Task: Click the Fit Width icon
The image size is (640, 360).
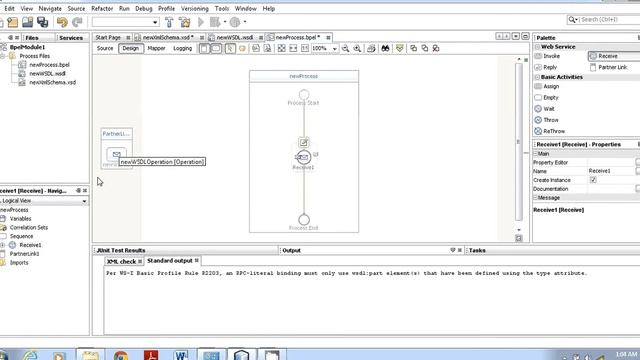Action: pos(293,49)
